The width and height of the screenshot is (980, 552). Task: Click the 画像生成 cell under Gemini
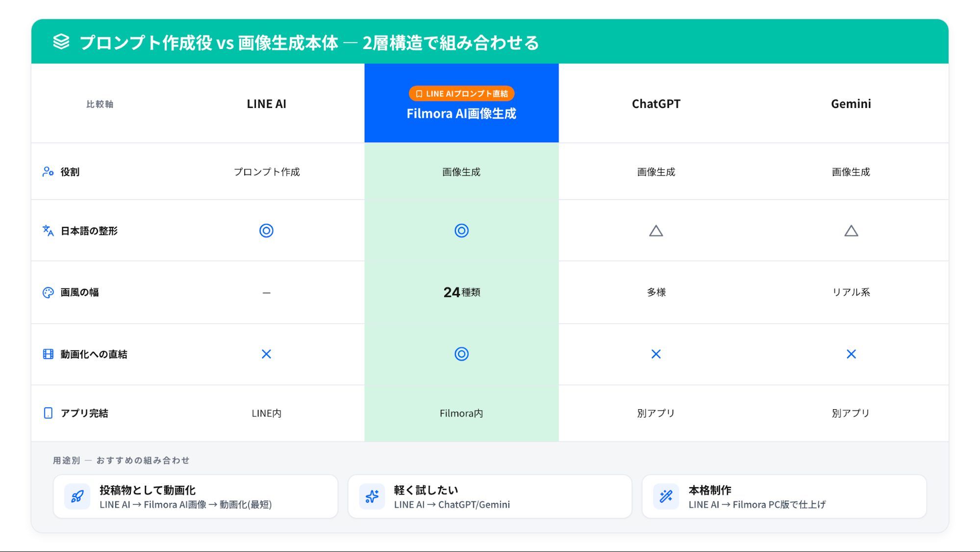[x=851, y=172]
